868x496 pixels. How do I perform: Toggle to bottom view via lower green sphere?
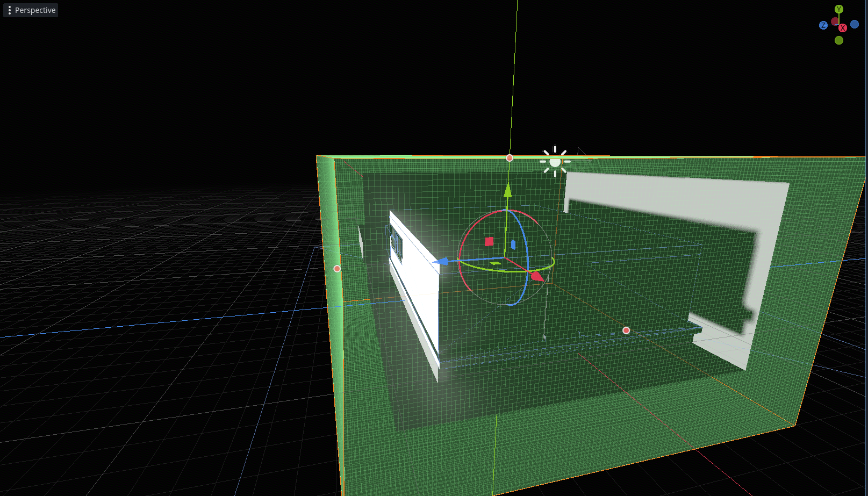pyautogui.click(x=839, y=40)
